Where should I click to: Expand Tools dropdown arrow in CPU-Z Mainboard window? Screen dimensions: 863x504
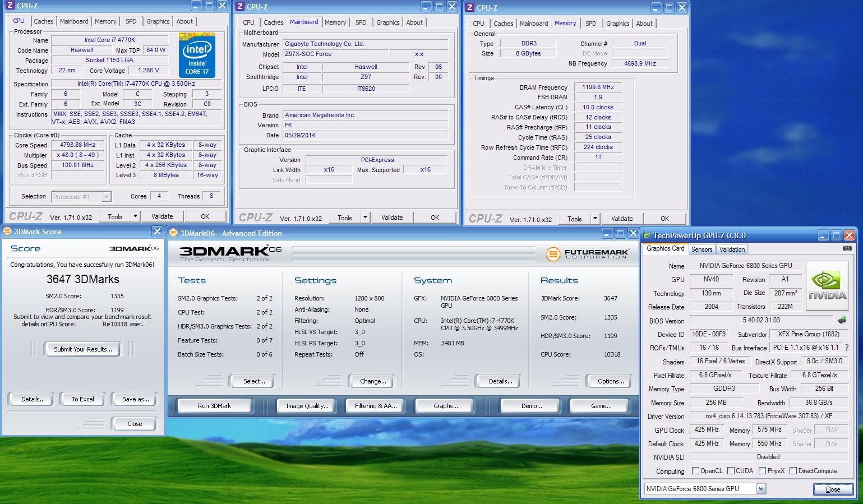click(x=365, y=218)
